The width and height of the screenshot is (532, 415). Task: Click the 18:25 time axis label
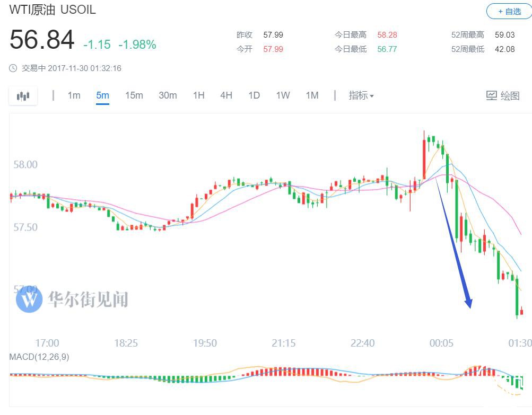tap(126, 343)
